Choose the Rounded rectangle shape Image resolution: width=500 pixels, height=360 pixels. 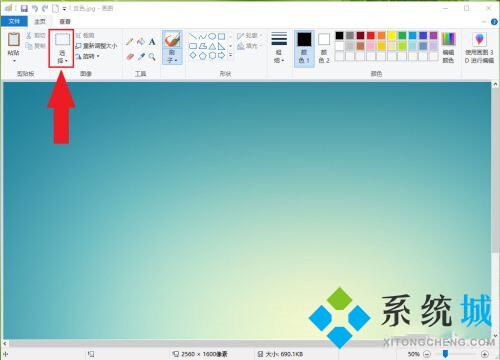click(x=193, y=46)
